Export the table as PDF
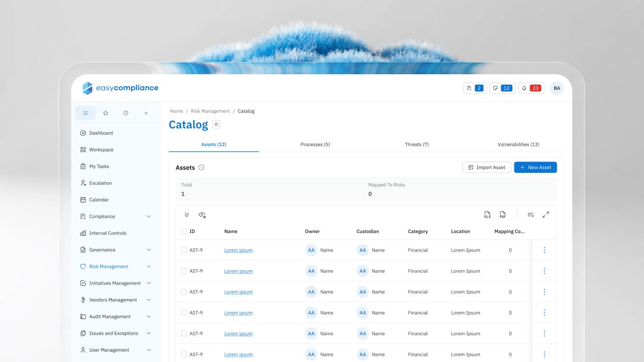 503,215
